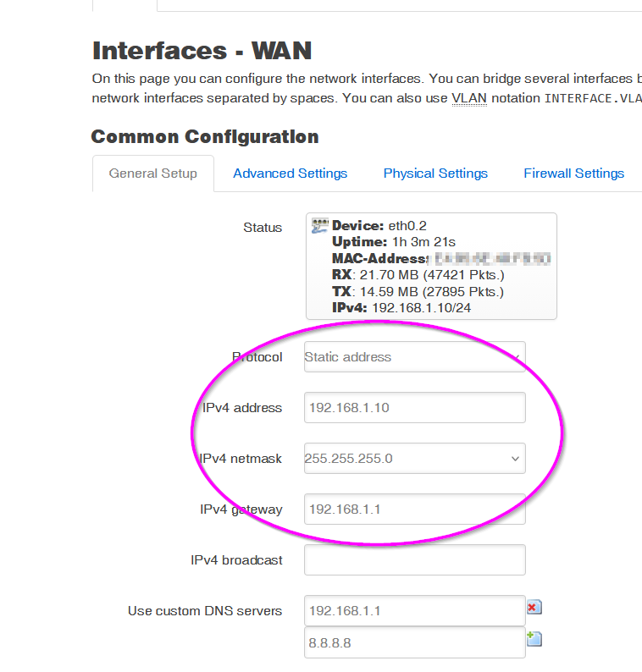This screenshot has height=672, width=642.
Task: Open the Advanced Settings tab
Action: [x=290, y=174]
